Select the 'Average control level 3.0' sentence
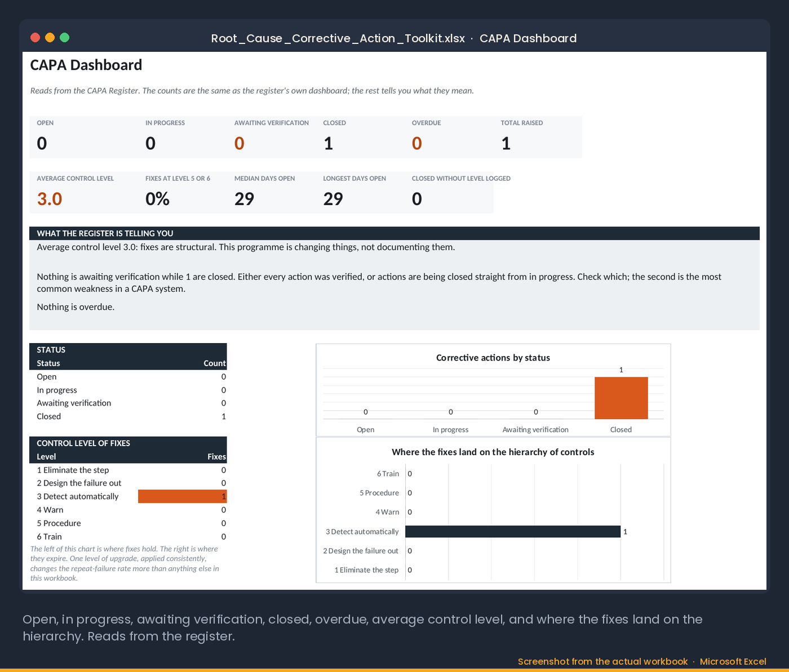This screenshot has width=789, height=672. click(x=246, y=247)
